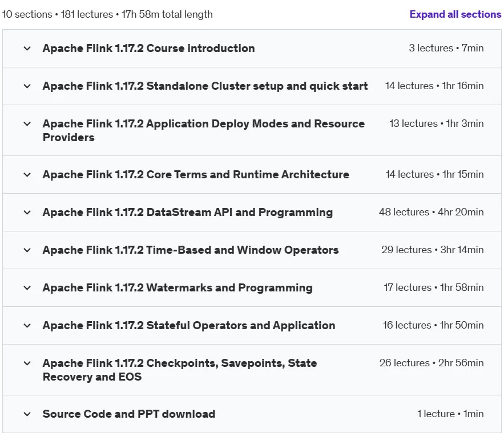The image size is (504, 436).
Task: Click the 1 lecture 1min label
Action: tap(450, 414)
